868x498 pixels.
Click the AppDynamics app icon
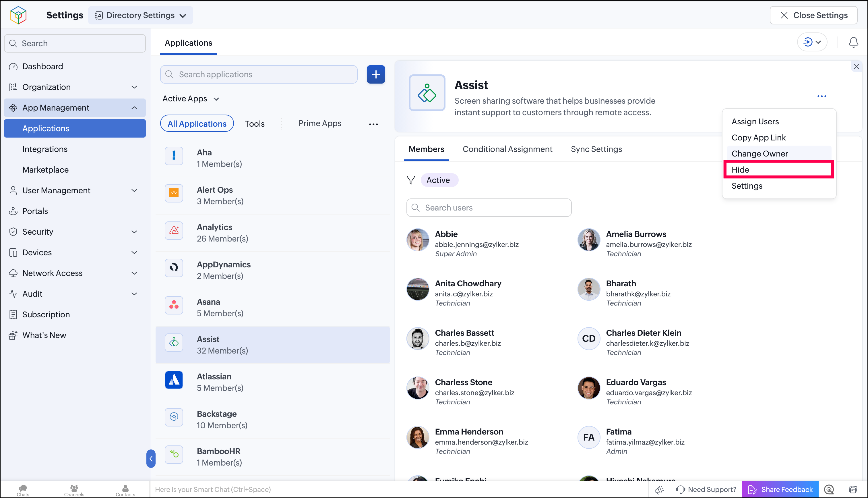click(174, 267)
